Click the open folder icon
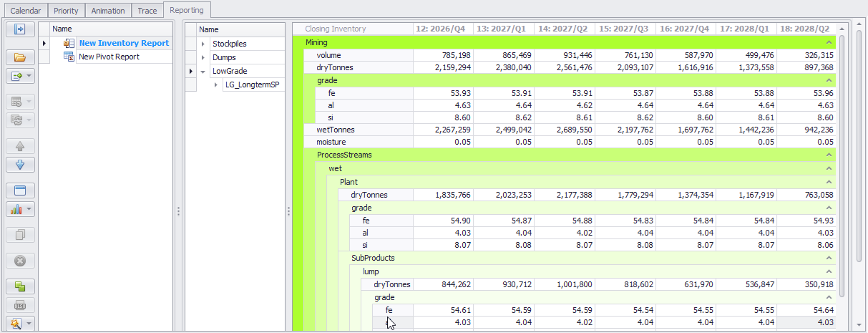This screenshot has height=333, width=868. click(20, 57)
